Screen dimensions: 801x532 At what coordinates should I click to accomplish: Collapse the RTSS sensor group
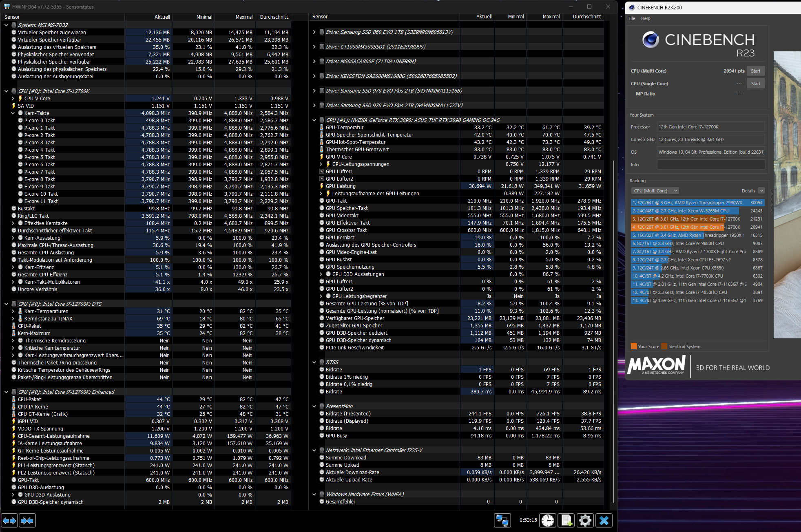314,362
